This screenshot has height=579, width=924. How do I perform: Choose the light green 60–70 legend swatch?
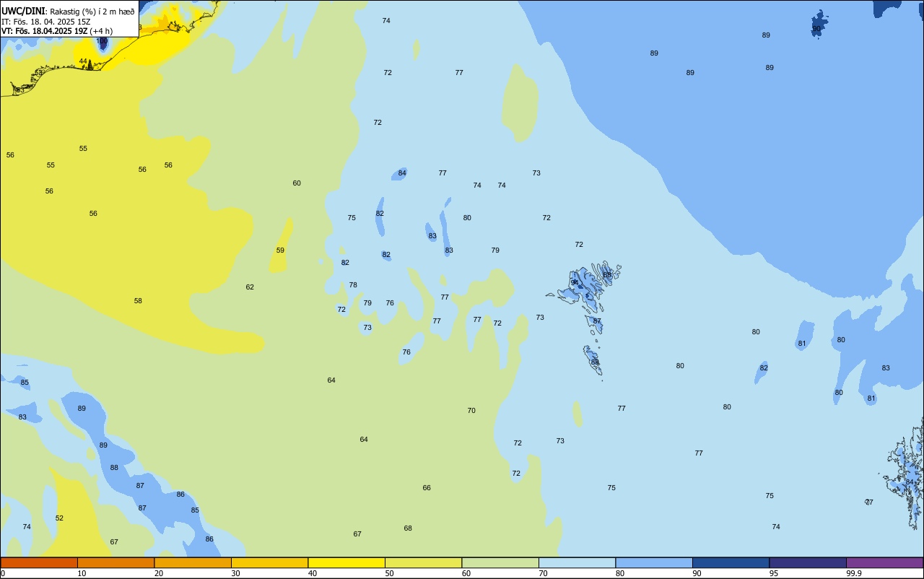click(500, 562)
